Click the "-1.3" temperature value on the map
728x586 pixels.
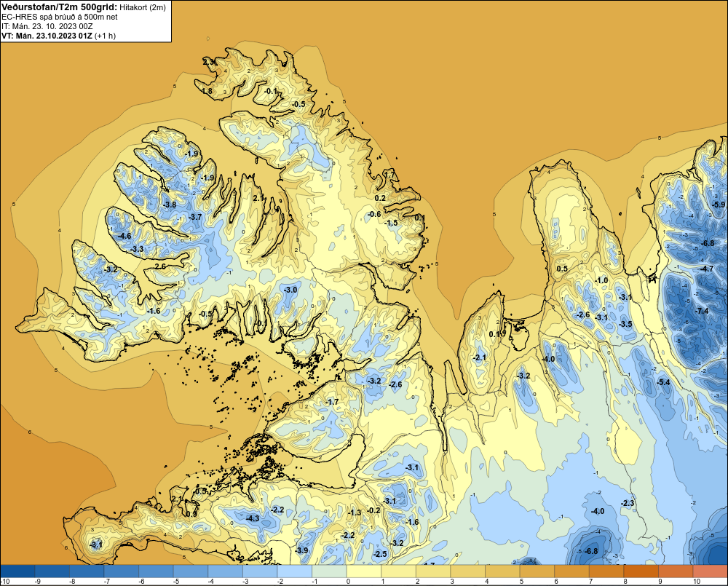pos(355,512)
